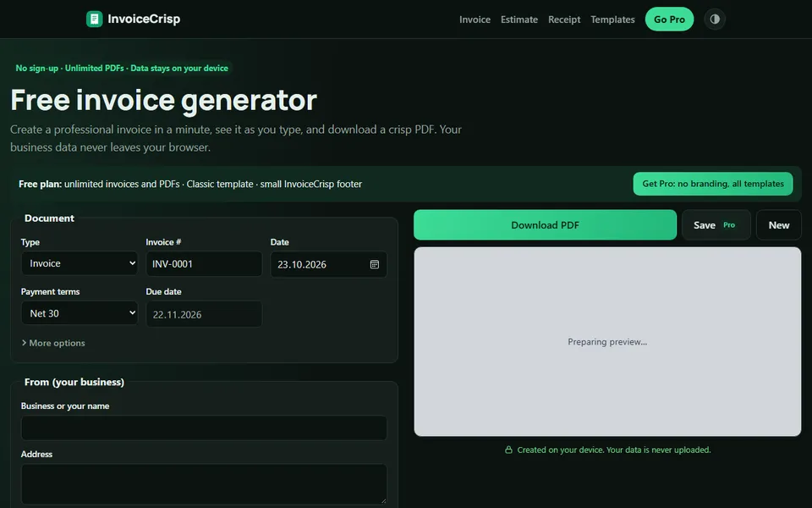Focus the Invoice # field INV-0001
Screen dimensions: 812x508
tap(204, 264)
